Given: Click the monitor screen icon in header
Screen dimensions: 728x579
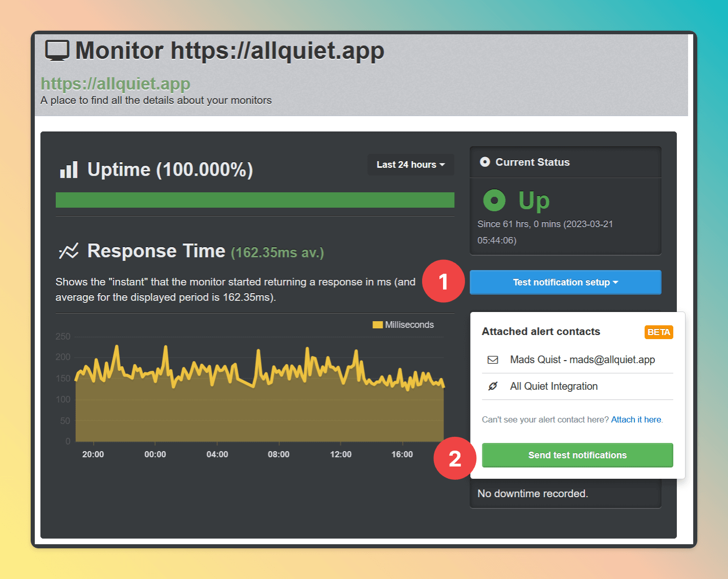Looking at the screenshot, I should point(57,51).
